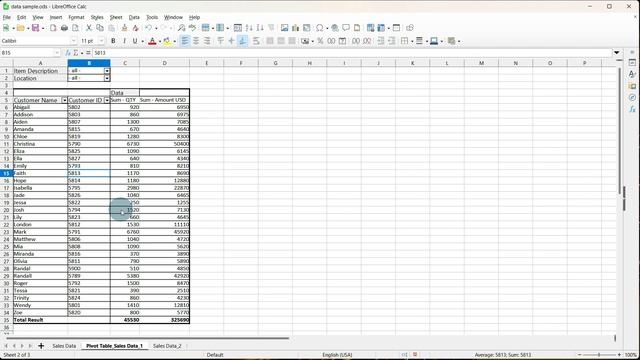This screenshot has height=360, width=640.
Task: Toggle Align Left
Action: coord(185,41)
